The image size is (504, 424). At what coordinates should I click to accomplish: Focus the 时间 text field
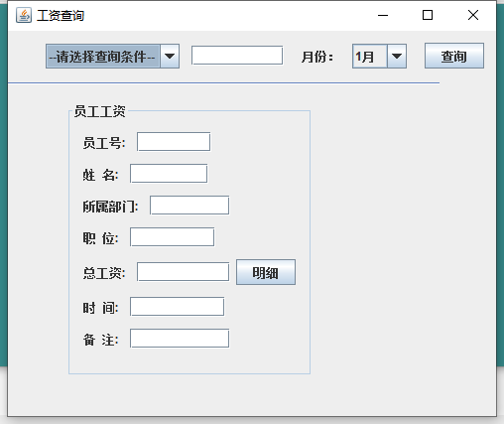[x=177, y=306]
